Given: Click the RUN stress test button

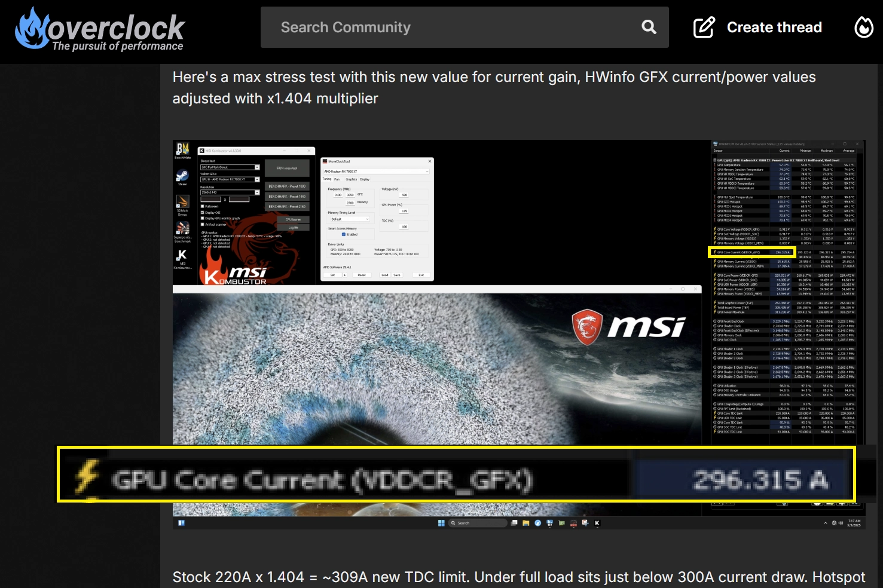Looking at the screenshot, I should (x=287, y=168).
